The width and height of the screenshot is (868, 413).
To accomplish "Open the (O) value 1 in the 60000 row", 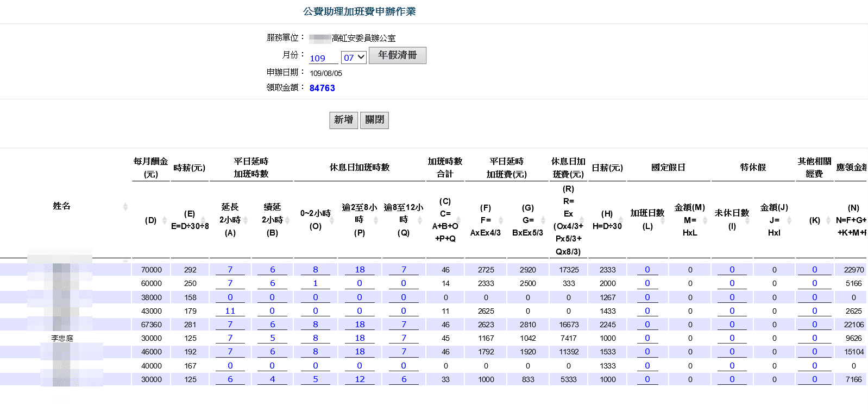I will point(316,283).
